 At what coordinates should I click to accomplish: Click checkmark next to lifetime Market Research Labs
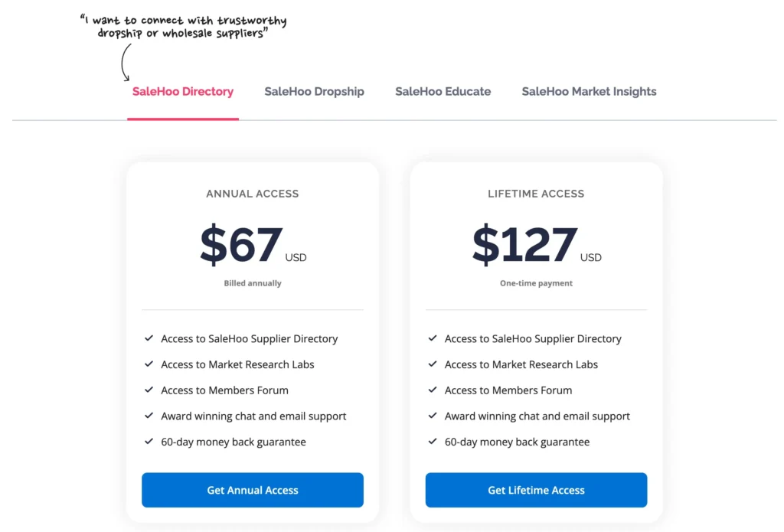(x=433, y=364)
